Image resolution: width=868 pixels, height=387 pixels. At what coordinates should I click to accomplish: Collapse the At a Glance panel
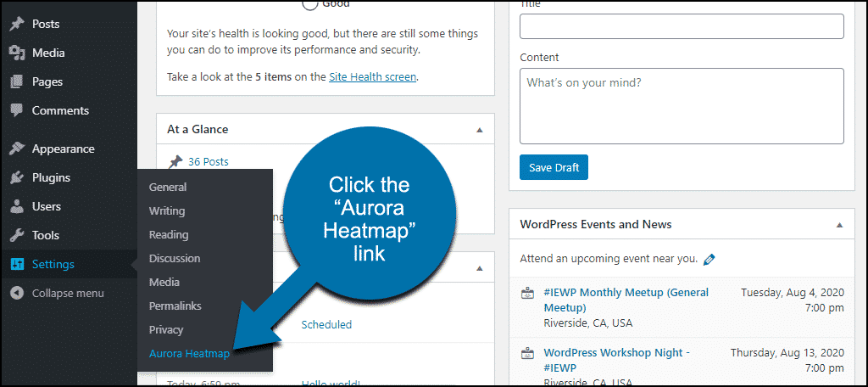[480, 130]
